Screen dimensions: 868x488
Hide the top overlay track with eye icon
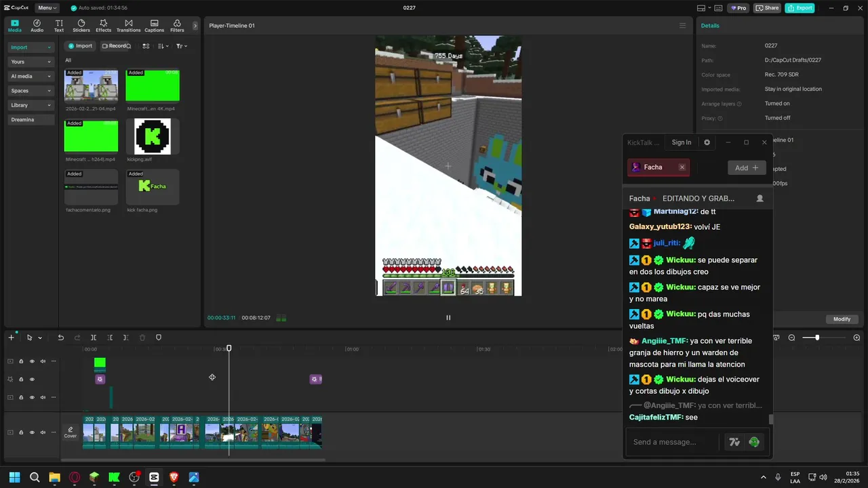point(32,361)
